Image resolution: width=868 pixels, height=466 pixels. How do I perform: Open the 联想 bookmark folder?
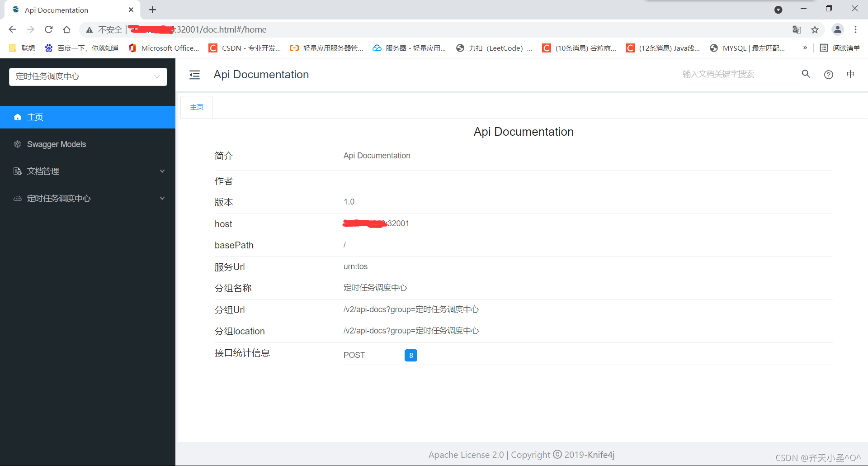click(22, 48)
